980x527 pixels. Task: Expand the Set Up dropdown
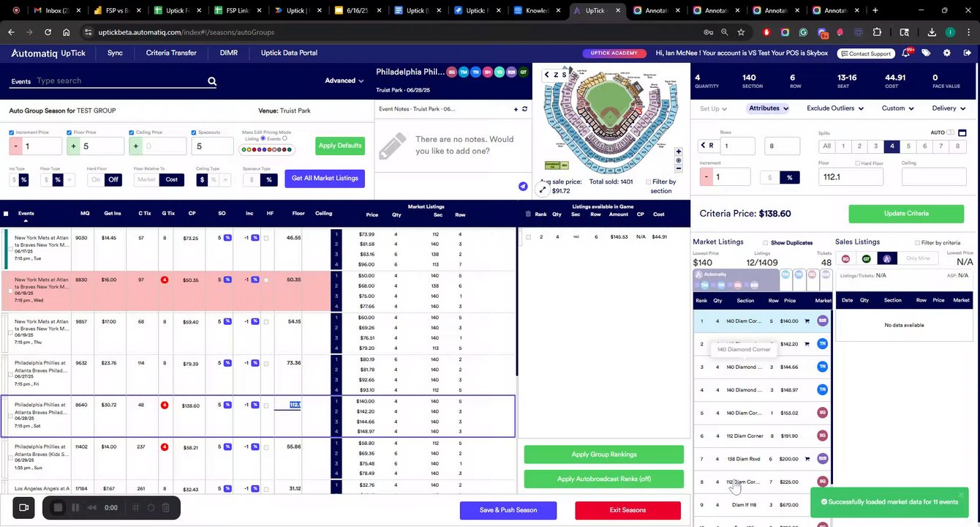pyautogui.click(x=713, y=108)
